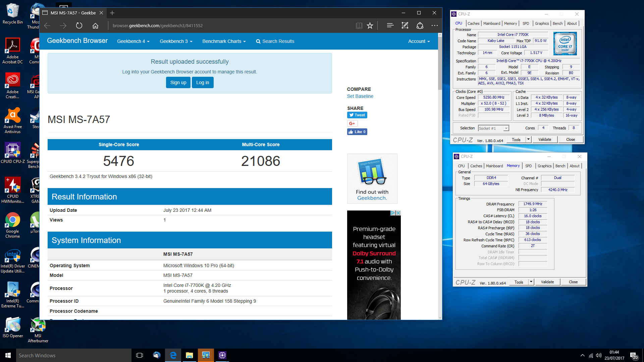This screenshot has width=644, height=362.
Task: Click the Search Windows box
Action: (x=74, y=355)
